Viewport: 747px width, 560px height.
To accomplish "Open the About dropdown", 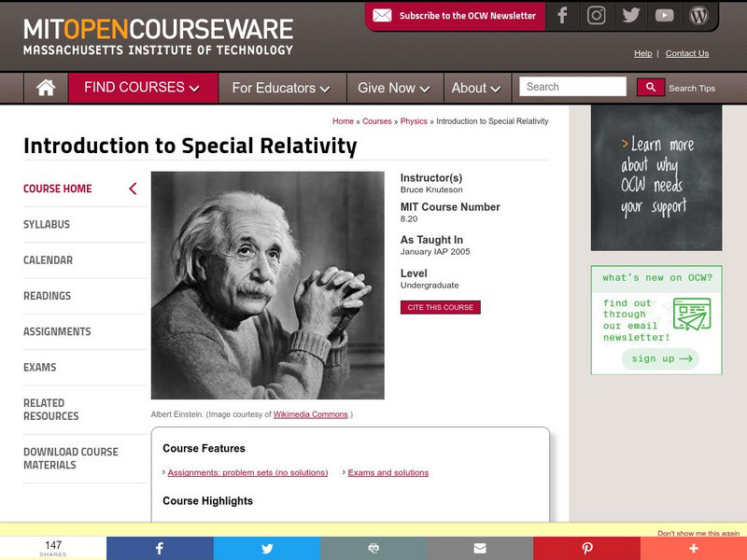I will [x=476, y=87].
